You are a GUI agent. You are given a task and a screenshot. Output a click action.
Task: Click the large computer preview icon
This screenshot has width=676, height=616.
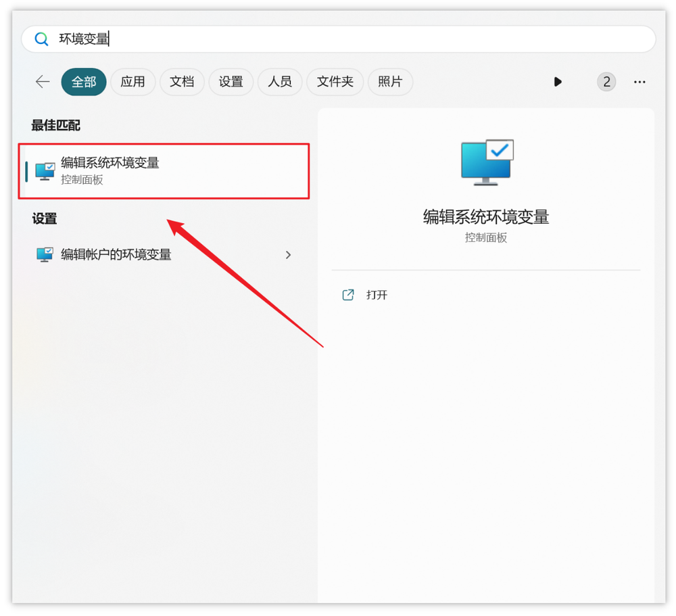pos(486,162)
